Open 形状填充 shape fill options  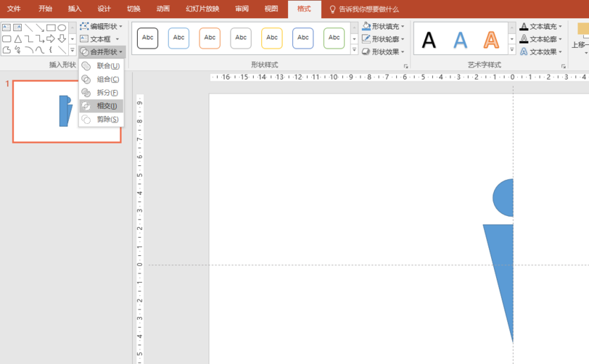tap(384, 26)
